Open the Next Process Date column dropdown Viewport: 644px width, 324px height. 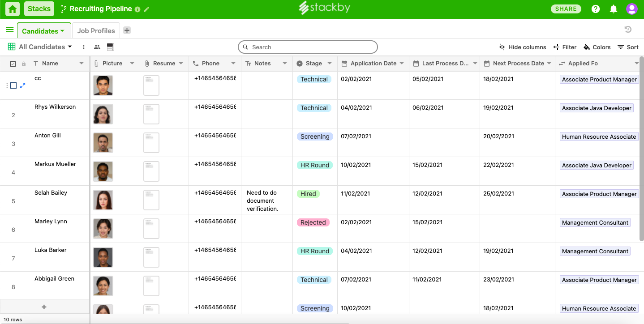tap(550, 64)
